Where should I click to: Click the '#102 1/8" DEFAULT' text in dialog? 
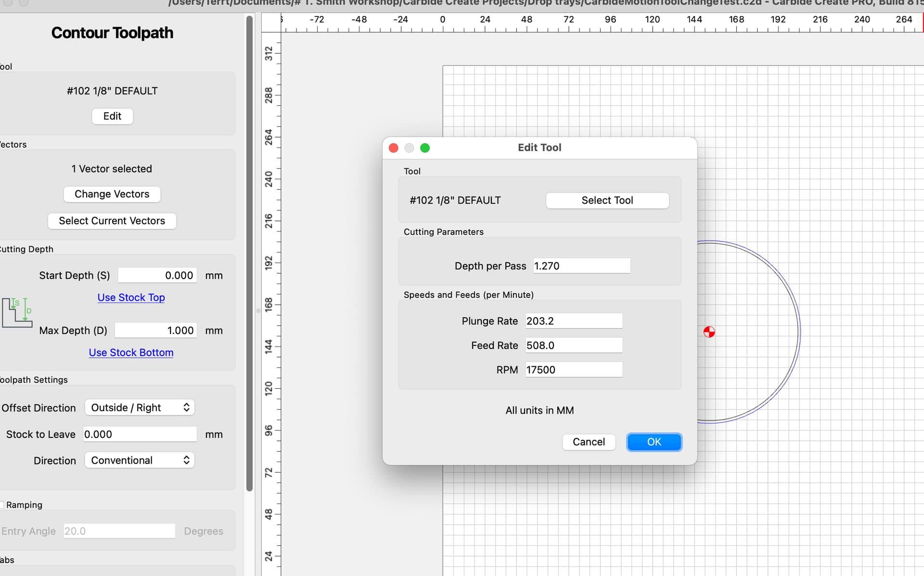(x=455, y=200)
